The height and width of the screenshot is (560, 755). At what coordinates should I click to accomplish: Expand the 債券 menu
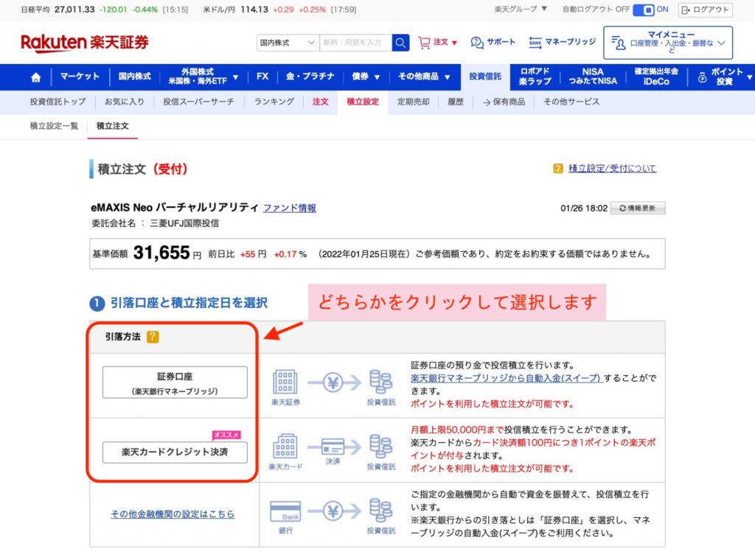pyautogui.click(x=366, y=77)
